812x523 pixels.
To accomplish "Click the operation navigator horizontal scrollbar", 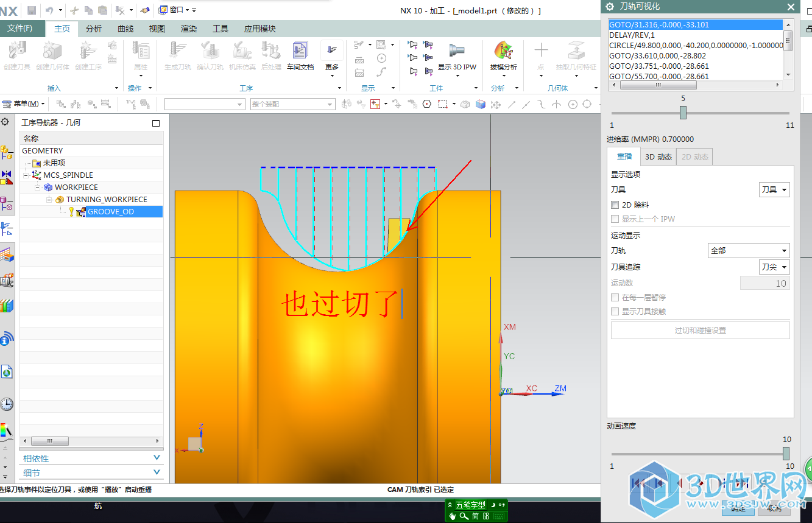I will 91,441.
